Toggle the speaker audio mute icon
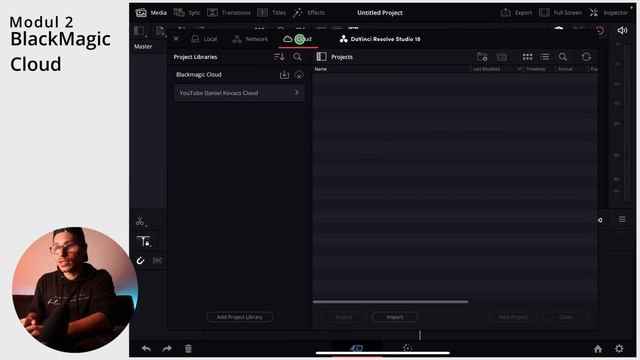 coord(622,31)
